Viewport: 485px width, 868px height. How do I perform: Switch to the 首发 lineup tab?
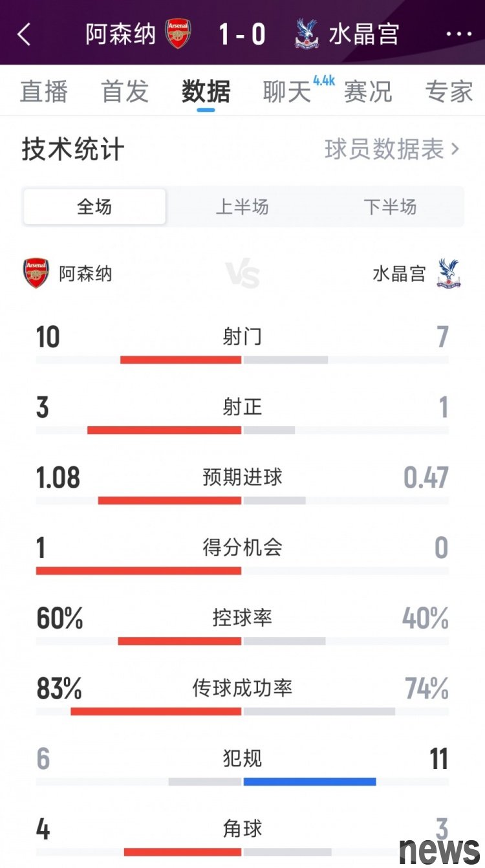click(x=125, y=92)
